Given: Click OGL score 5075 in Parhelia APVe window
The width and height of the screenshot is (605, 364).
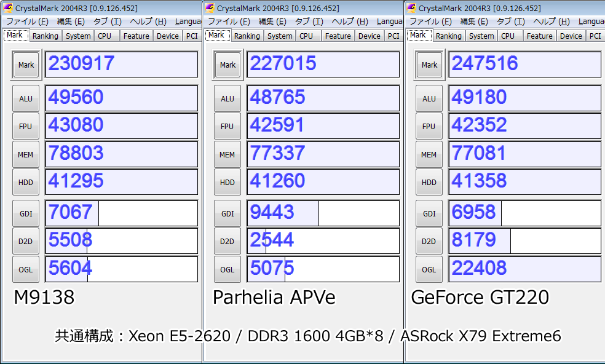Looking at the screenshot, I should pyautogui.click(x=323, y=269).
